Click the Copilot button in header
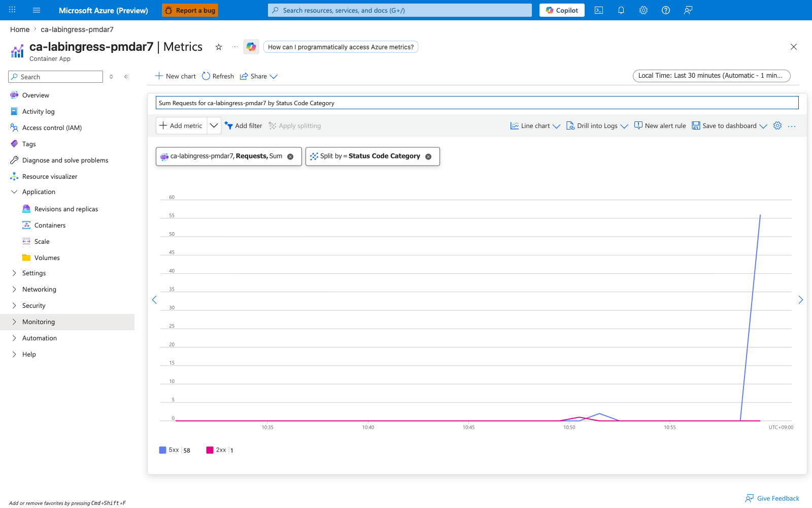 (562, 10)
